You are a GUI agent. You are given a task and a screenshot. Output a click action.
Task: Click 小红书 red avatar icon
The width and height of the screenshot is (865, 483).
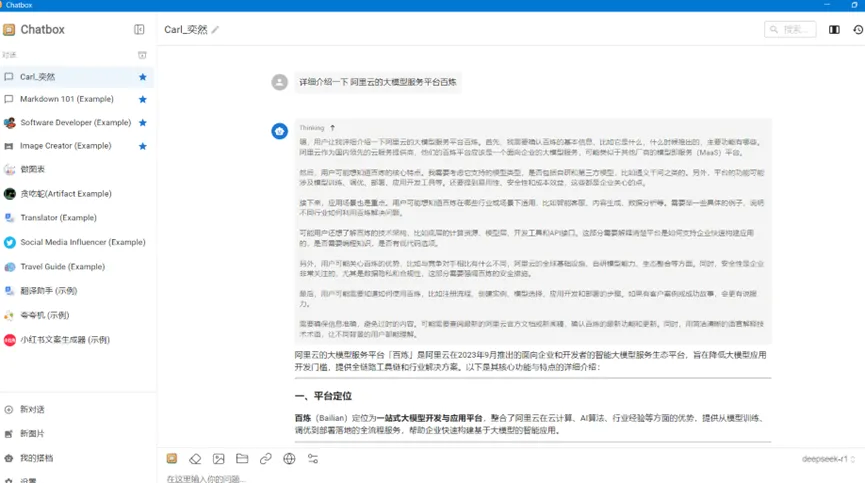9,340
